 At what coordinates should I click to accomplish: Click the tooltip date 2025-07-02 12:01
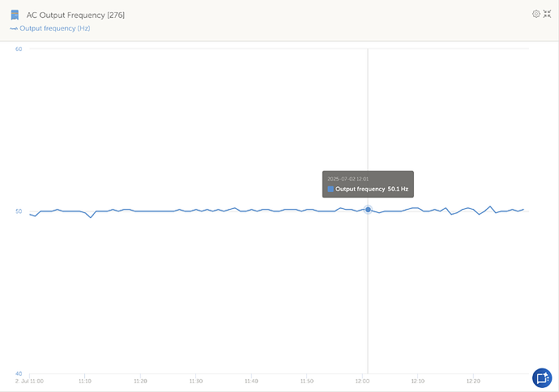(349, 178)
